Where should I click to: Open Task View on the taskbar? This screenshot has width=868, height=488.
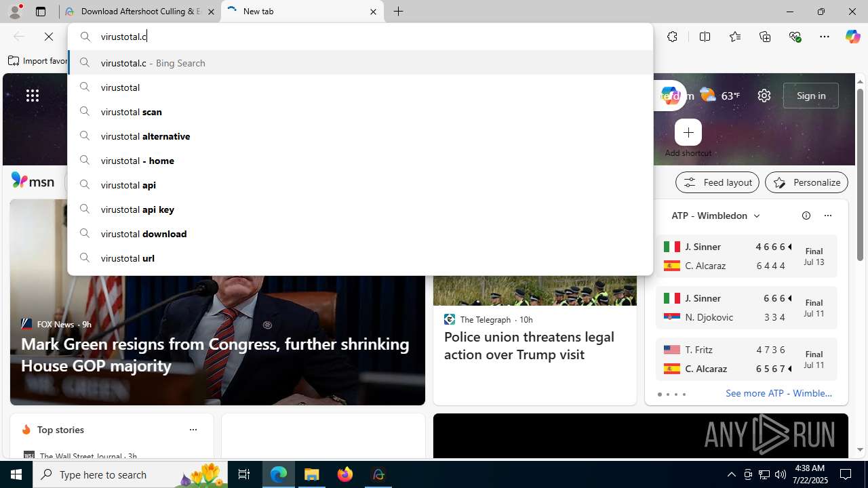click(244, 474)
